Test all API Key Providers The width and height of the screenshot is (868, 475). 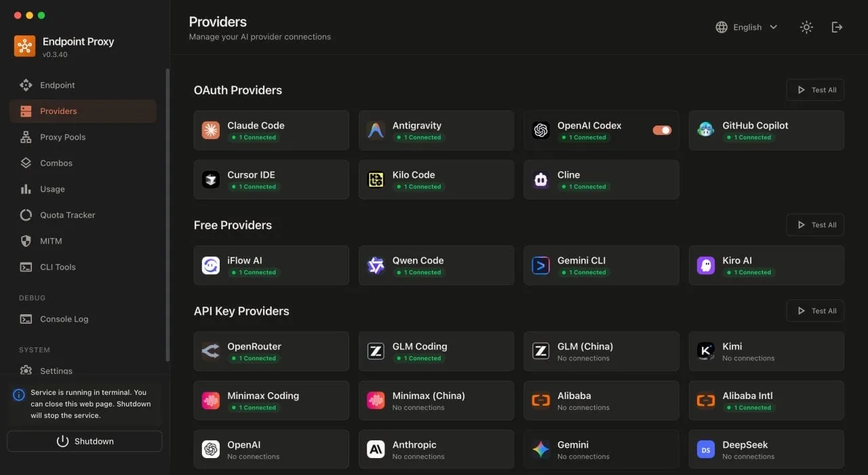pos(815,311)
